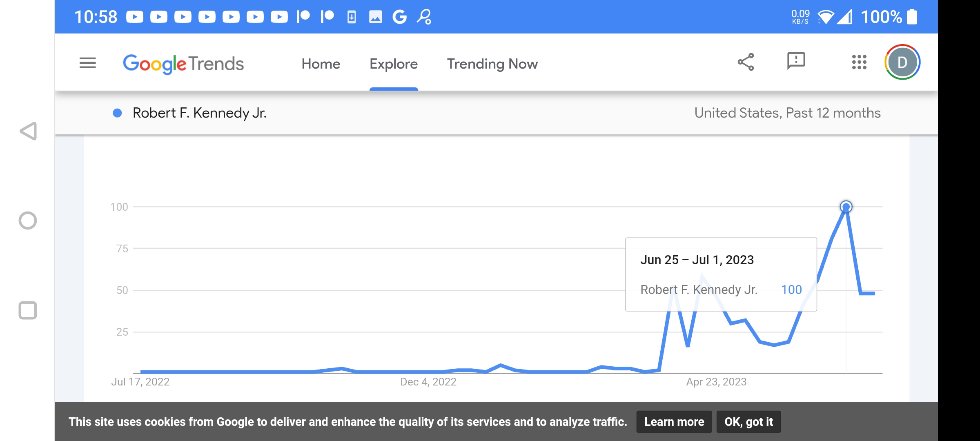The image size is (980, 441).
Task: Click the 0.09 KB/S network speed indicator
Action: (x=800, y=17)
